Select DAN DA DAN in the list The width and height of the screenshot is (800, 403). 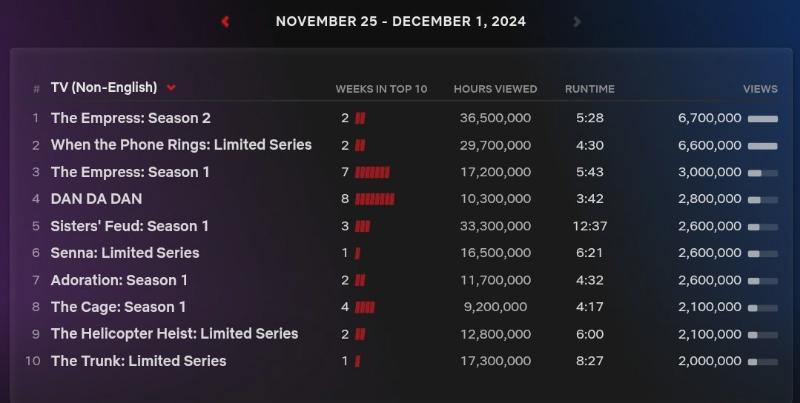96,199
